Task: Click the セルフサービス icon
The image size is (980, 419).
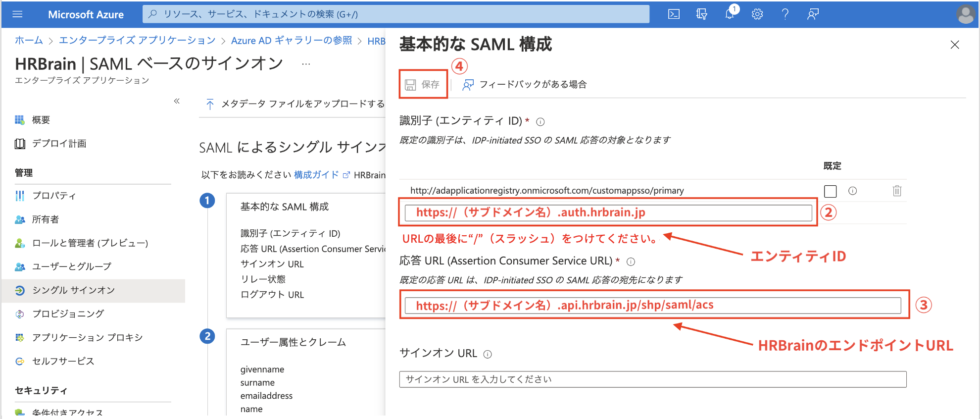Action: click(x=20, y=361)
